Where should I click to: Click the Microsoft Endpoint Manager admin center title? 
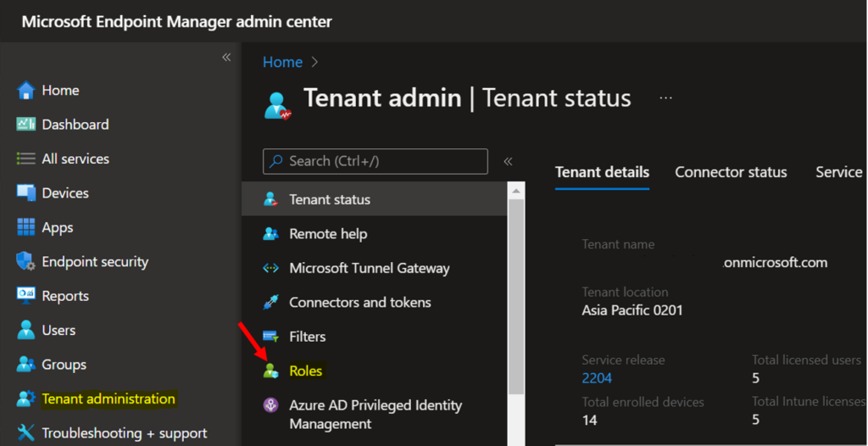click(177, 21)
